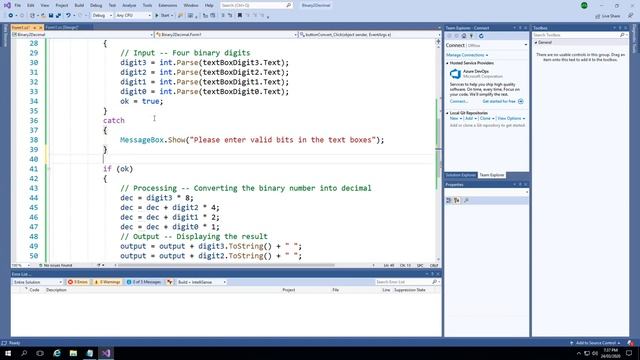Viewport: 640px width, 360px height.
Task: Toggle the 0 Warnings filter
Action: (107, 282)
